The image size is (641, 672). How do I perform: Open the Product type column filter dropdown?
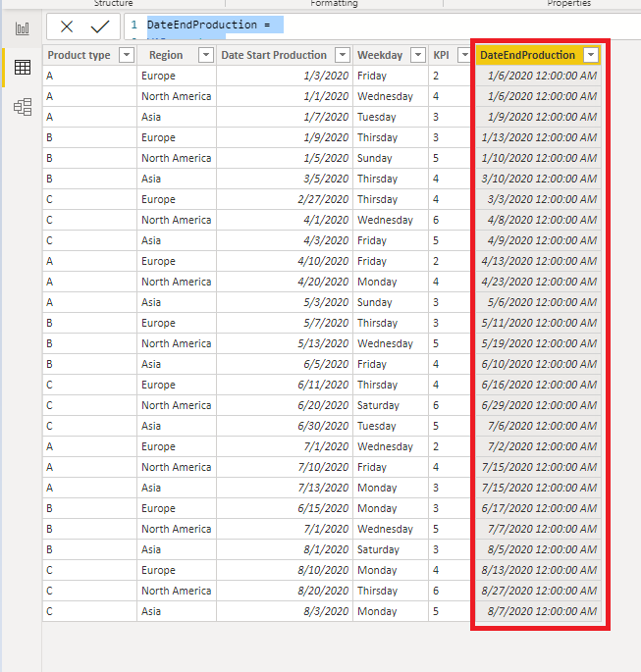pos(127,55)
